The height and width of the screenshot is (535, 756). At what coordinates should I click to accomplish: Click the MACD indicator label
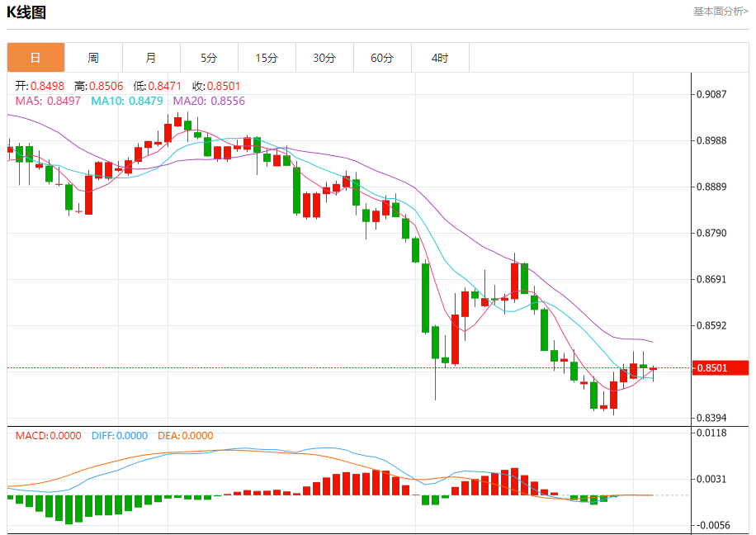[49, 436]
